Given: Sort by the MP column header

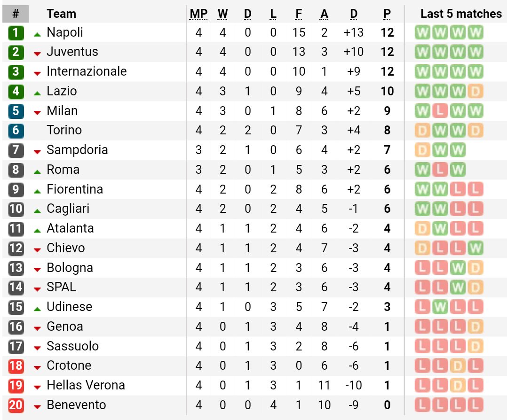Looking at the screenshot, I should [x=198, y=14].
